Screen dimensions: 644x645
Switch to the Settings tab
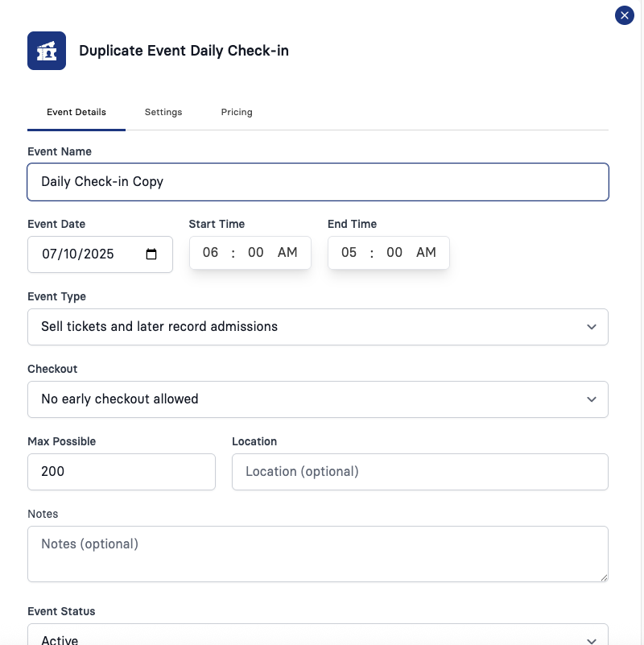163,112
